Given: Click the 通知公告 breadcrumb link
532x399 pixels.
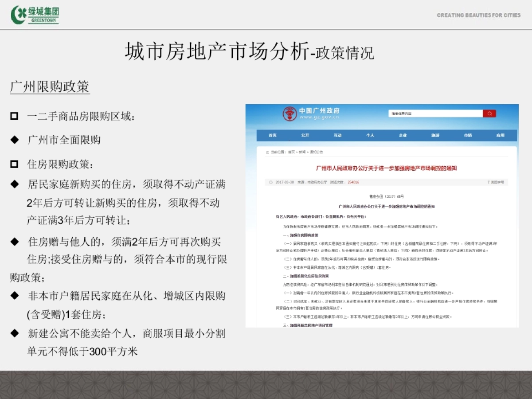Looking at the screenshot, I should (x=317, y=152).
